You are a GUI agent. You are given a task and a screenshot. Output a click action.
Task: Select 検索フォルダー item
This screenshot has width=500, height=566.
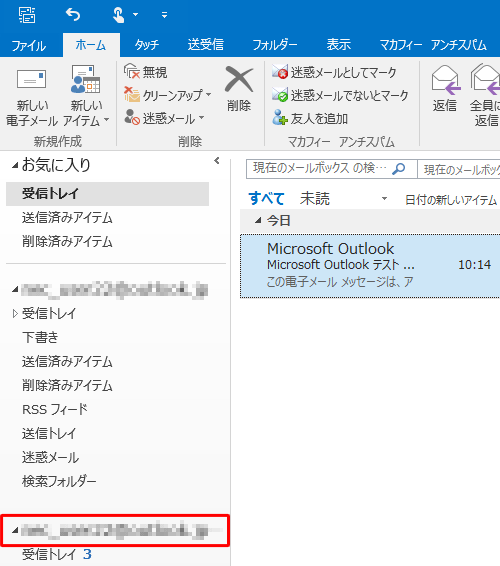tap(59, 481)
